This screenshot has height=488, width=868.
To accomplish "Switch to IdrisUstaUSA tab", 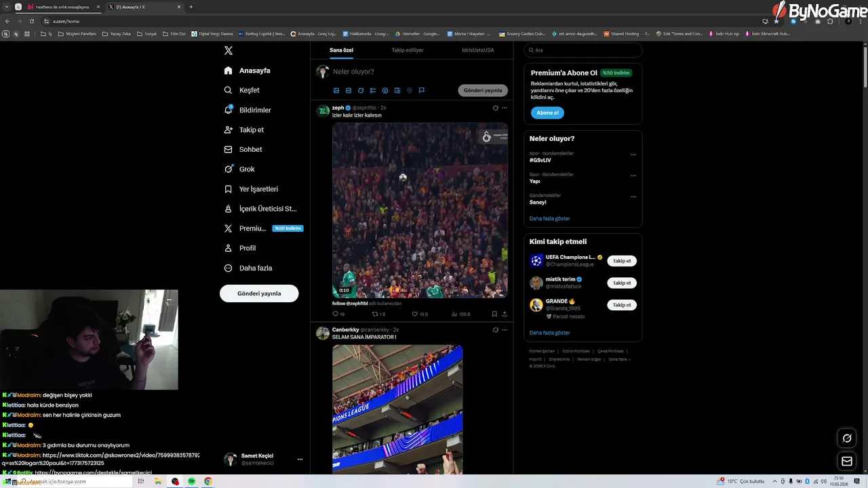I will tap(478, 50).
